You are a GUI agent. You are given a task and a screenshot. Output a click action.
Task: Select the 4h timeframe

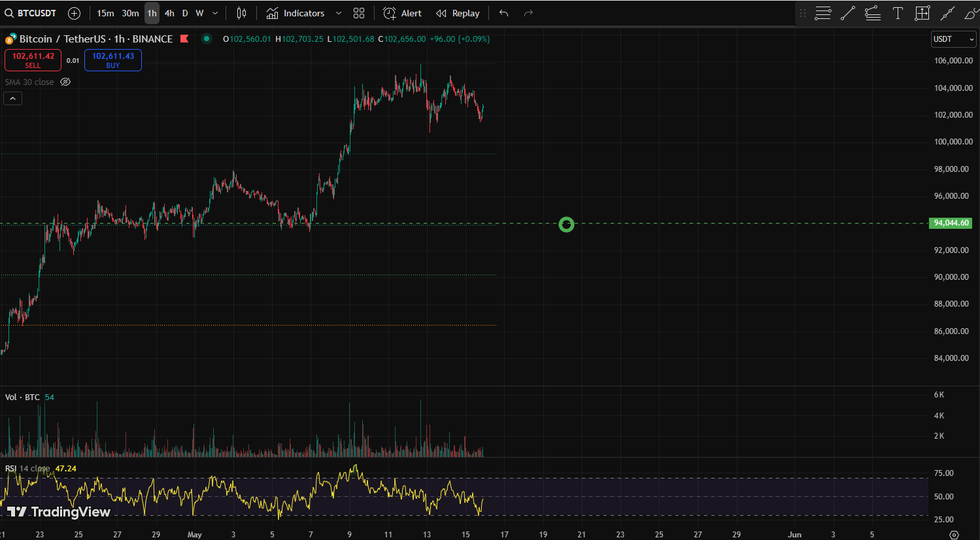coord(169,13)
